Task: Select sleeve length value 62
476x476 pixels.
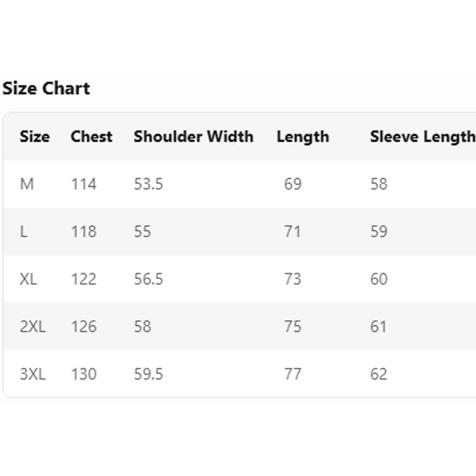Action: click(x=379, y=374)
